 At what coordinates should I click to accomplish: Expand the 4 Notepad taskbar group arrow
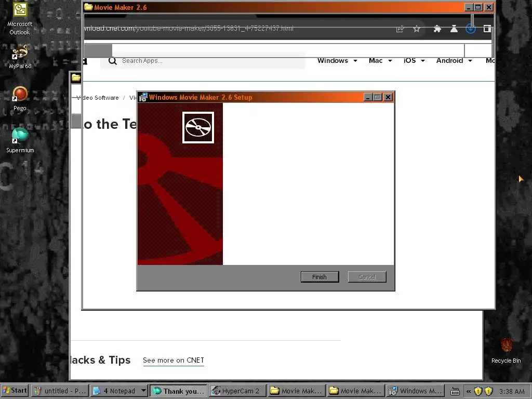pos(143,391)
